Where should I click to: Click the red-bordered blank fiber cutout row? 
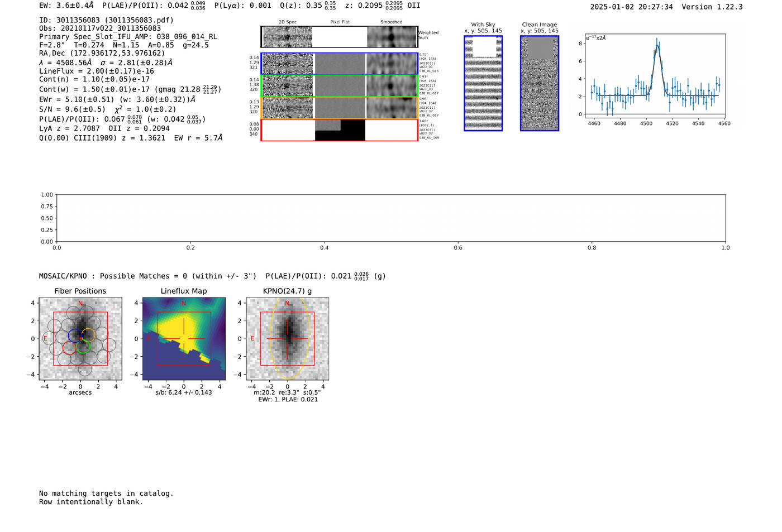[340, 130]
